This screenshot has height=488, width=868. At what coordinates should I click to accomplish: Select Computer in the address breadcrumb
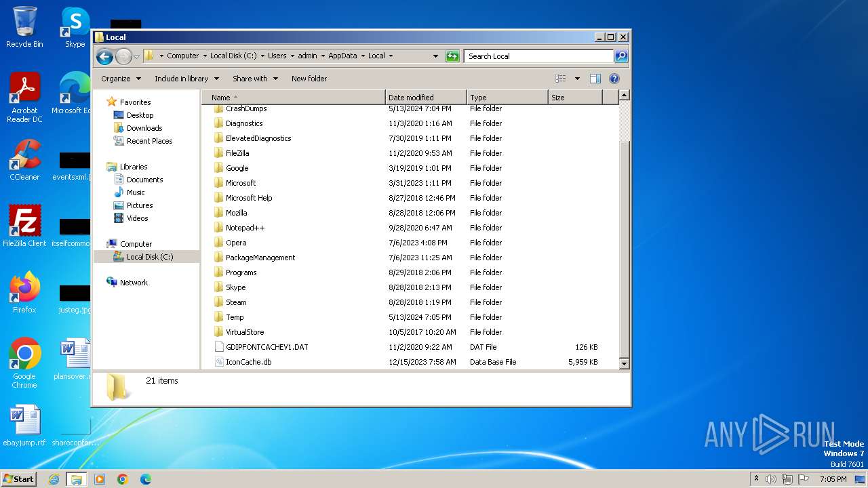[x=183, y=56]
